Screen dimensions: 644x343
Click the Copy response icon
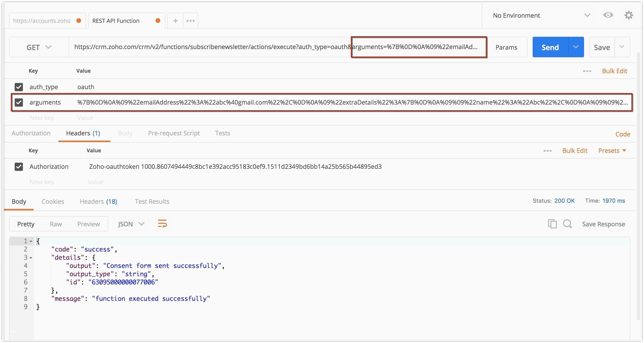tap(552, 224)
